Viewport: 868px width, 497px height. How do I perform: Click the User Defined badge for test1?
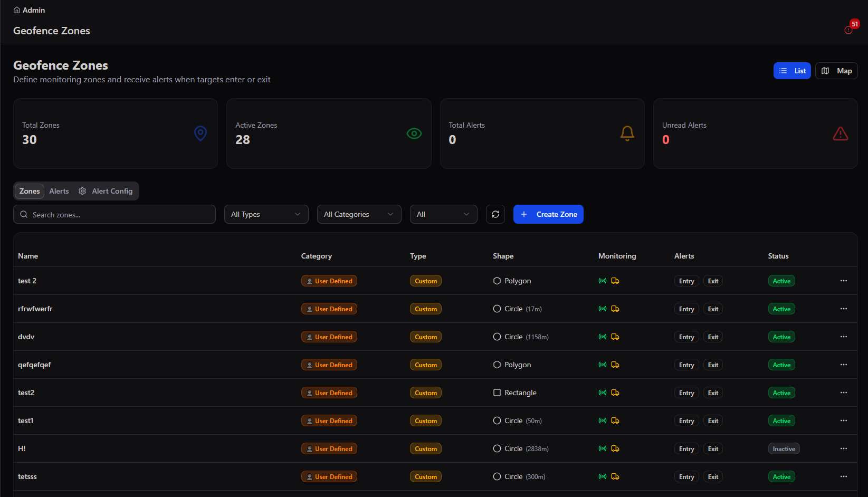tap(329, 421)
